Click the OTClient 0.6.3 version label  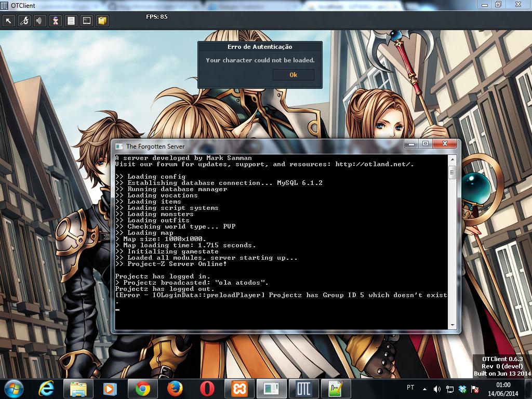[502, 359]
